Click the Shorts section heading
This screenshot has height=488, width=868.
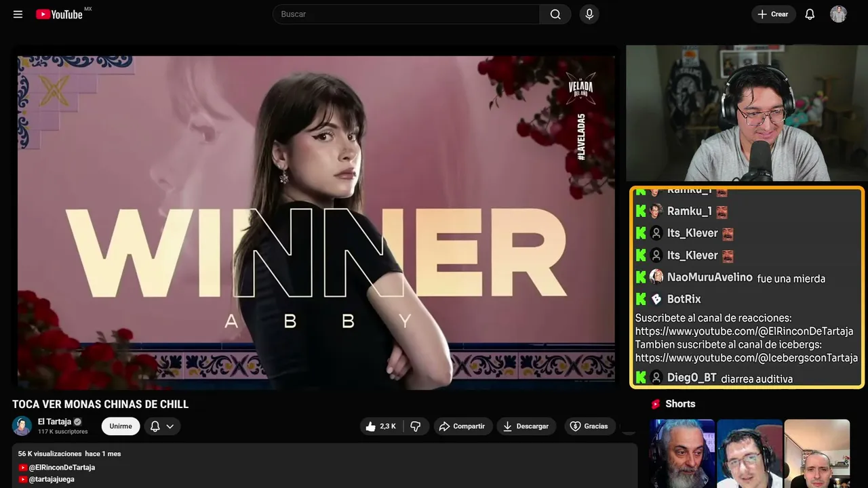(x=680, y=404)
